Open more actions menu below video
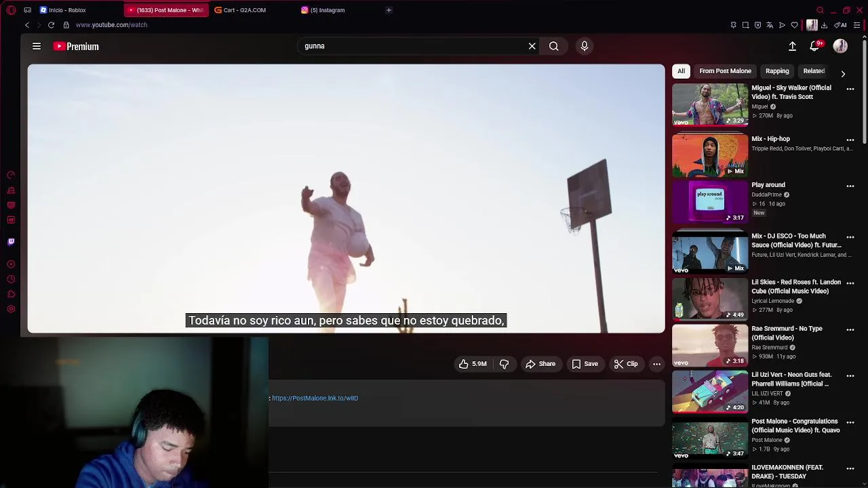 coord(656,364)
